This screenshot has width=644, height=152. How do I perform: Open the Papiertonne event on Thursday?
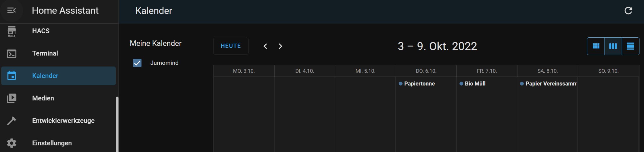point(419,84)
